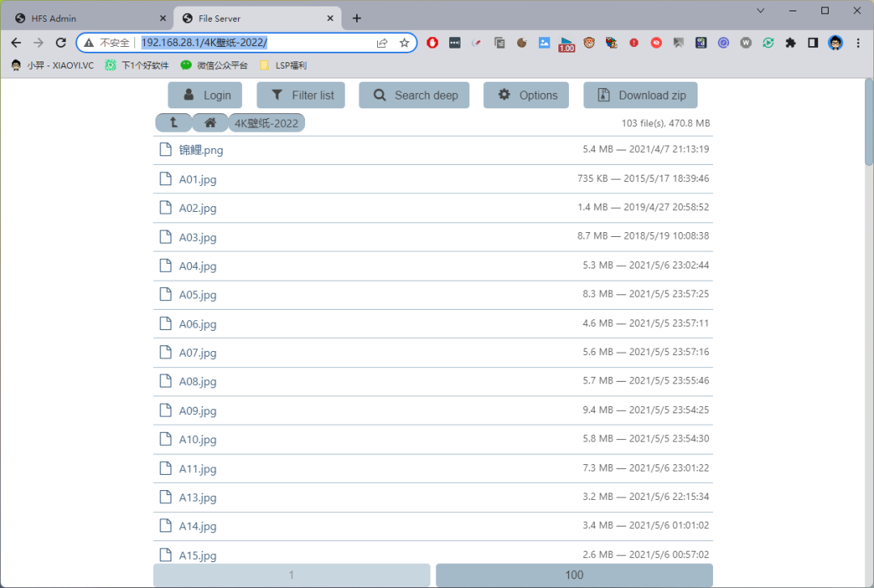Open the monkey face extension icon
The height and width of the screenshot is (588, 874).
coord(589,43)
